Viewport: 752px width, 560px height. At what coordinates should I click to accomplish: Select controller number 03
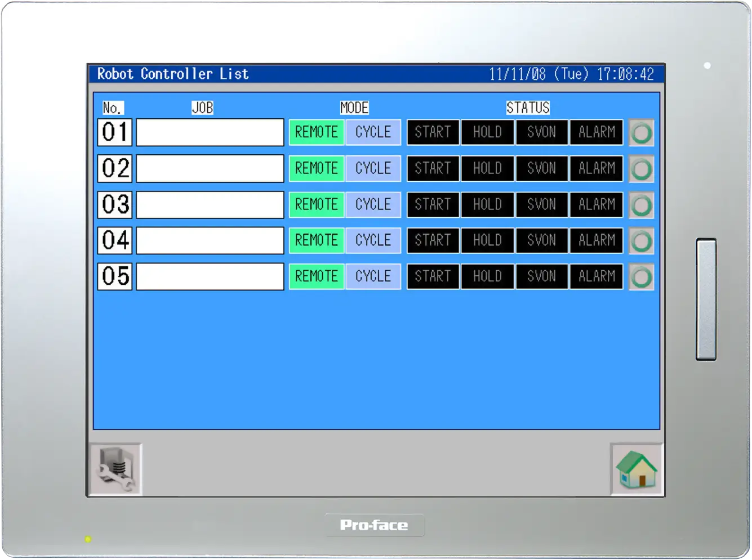click(115, 204)
